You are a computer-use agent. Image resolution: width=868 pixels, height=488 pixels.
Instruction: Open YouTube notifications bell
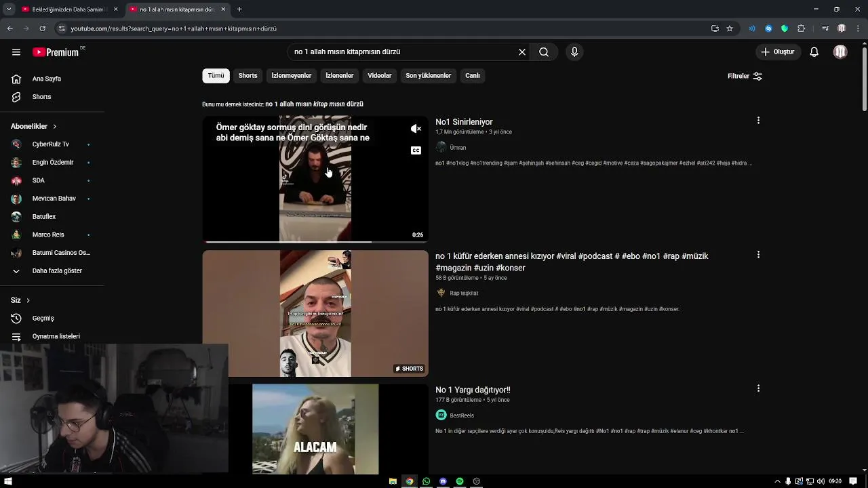point(814,52)
